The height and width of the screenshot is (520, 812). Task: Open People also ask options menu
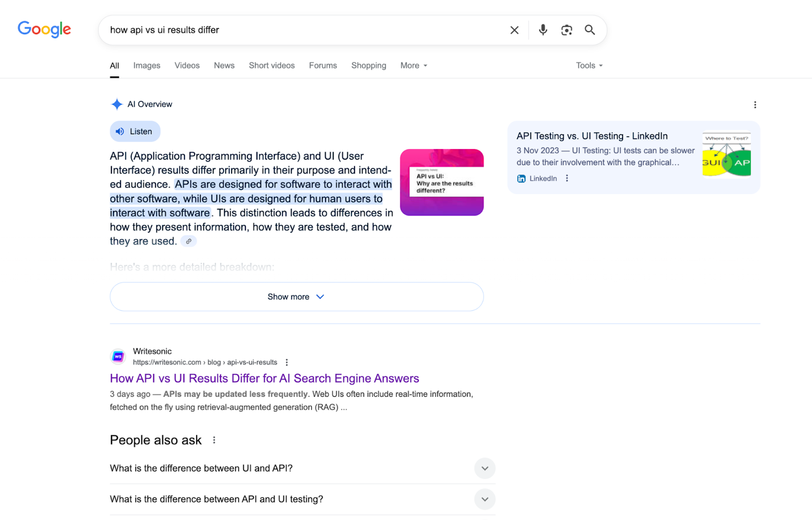tap(214, 440)
